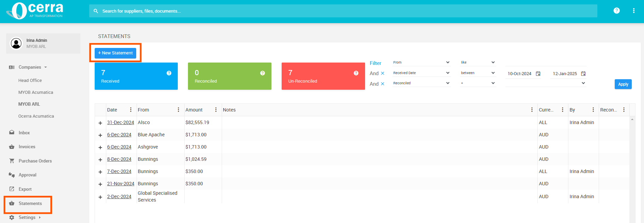Screen dimensions: 644x223
Task: Expand the Alsco statement row
Action: (x=100, y=123)
